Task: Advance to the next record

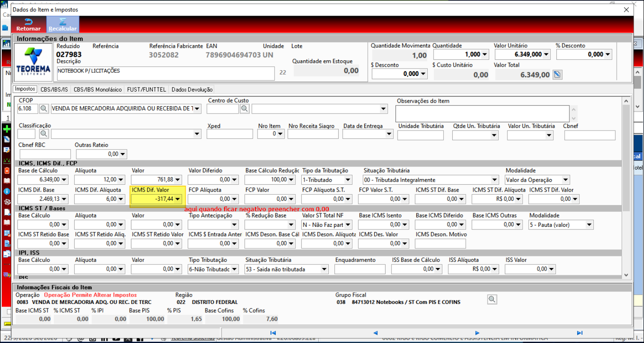Action: [x=477, y=333]
